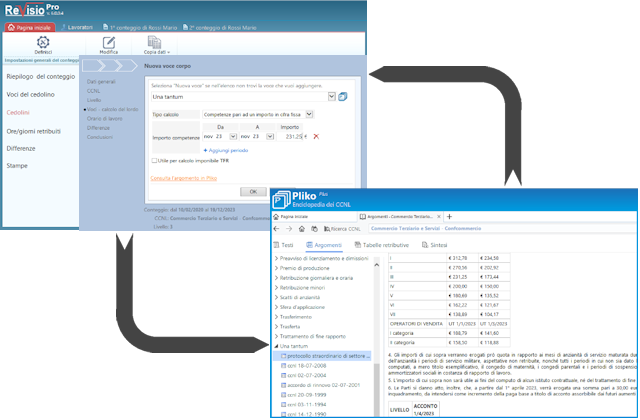Open ccnl 02-07-2004 document in tree
Screen dimensions: 640x420
[x=307, y=376]
